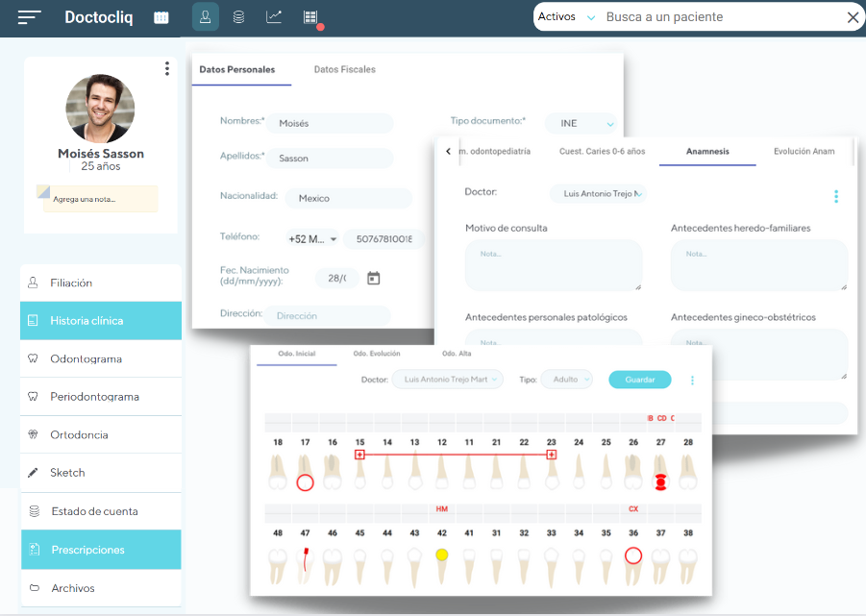Open the hamburger menu next to Doctocliq
Image resolution: width=866 pixels, height=616 pixels.
pyautogui.click(x=30, y=17)
